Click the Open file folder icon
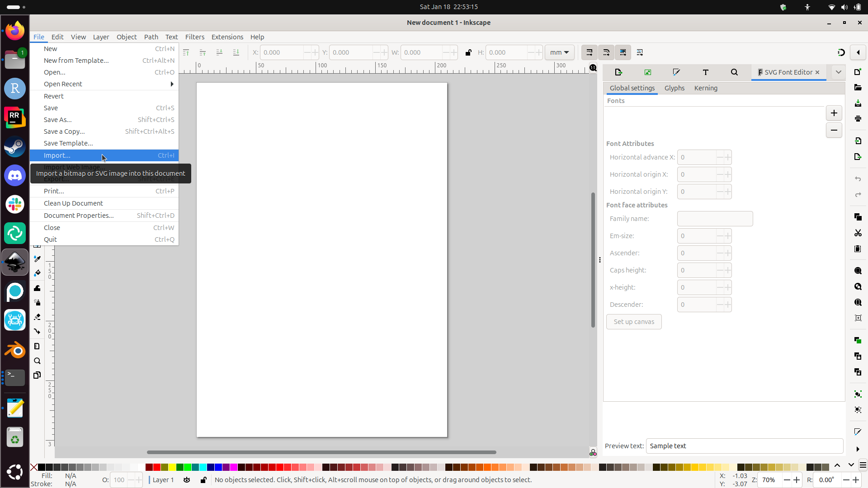 858,88
